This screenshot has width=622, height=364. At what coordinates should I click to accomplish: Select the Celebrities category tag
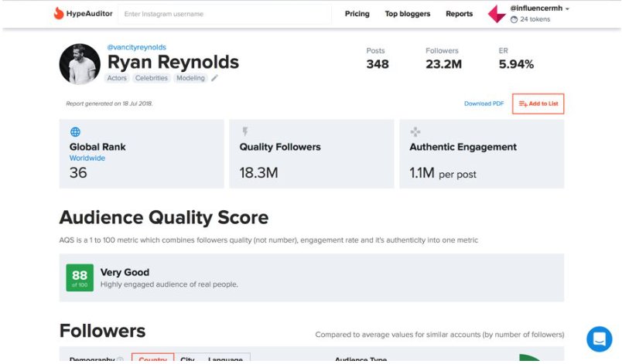[x=151, y=78]
